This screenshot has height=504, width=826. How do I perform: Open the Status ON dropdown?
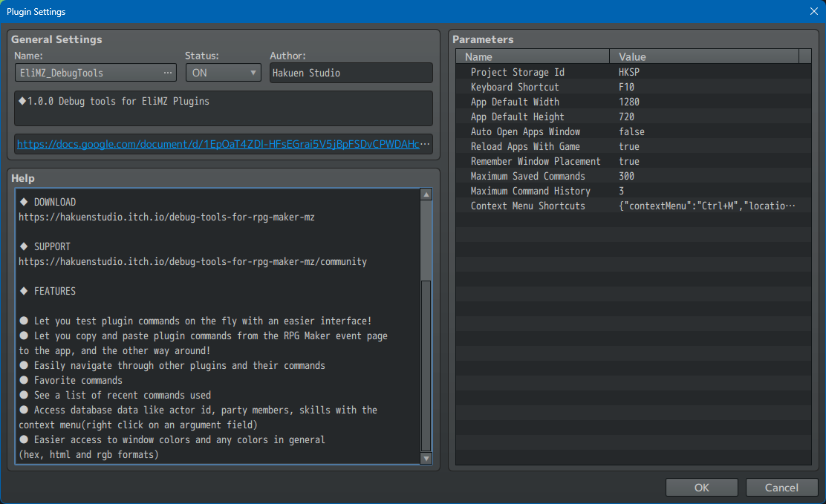224,73
